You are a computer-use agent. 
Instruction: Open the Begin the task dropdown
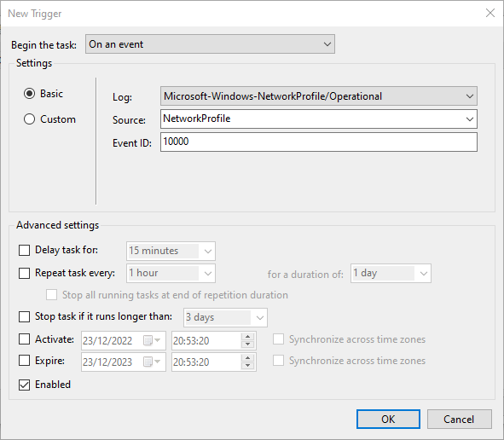click(210, 44)
